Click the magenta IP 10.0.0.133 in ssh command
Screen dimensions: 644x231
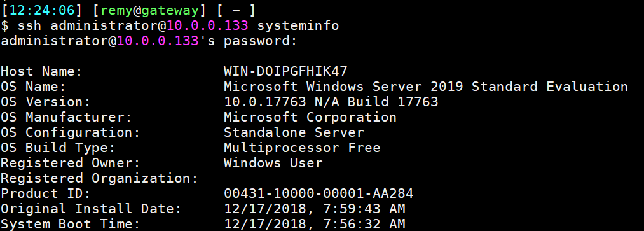207,25
